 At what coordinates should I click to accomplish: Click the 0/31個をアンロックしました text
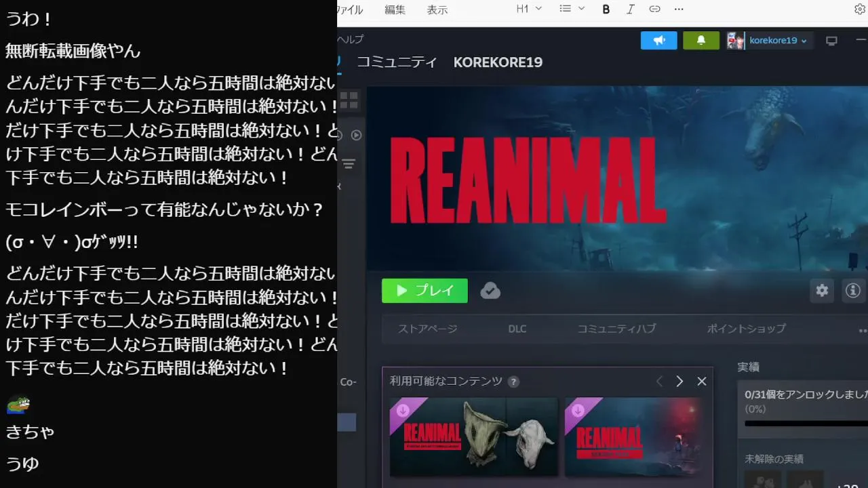[806, 394]
